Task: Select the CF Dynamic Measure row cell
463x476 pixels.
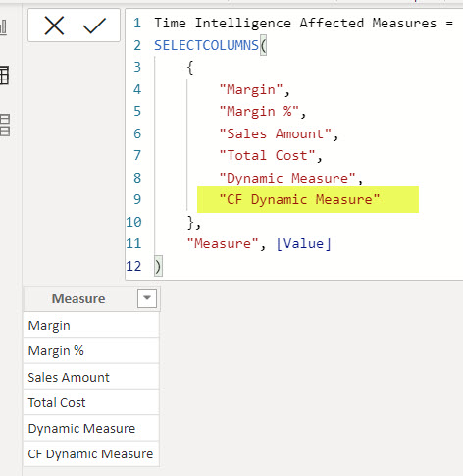Action: [91, 454]
